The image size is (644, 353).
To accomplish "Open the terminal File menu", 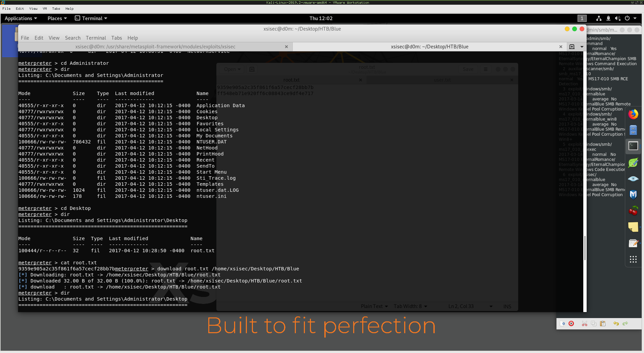I will coord(25,38).
